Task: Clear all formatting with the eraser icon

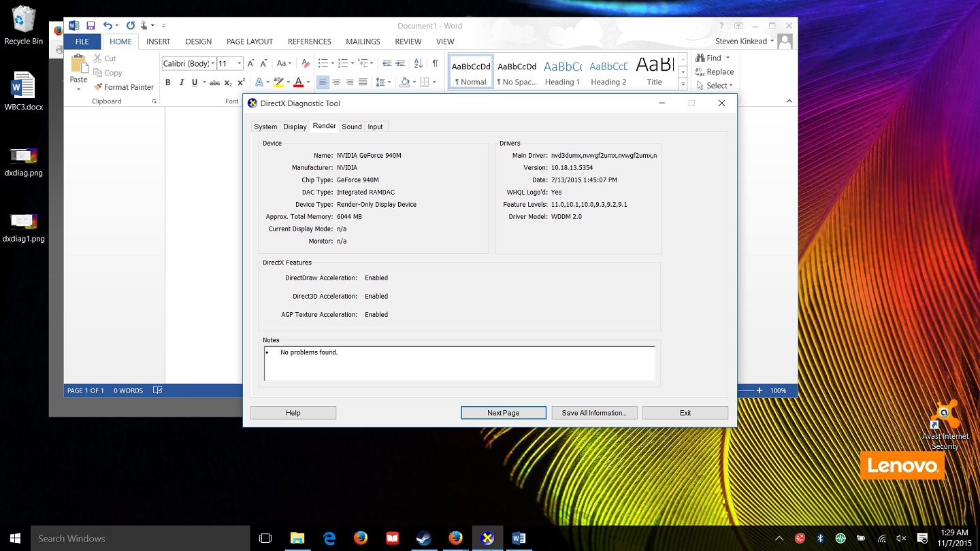Action: [306, 63]
